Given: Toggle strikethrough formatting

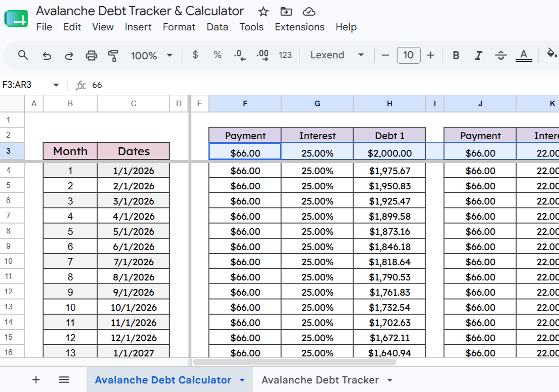Looking at the screenshot, I should pyautogui.click(x=501, y=56).
